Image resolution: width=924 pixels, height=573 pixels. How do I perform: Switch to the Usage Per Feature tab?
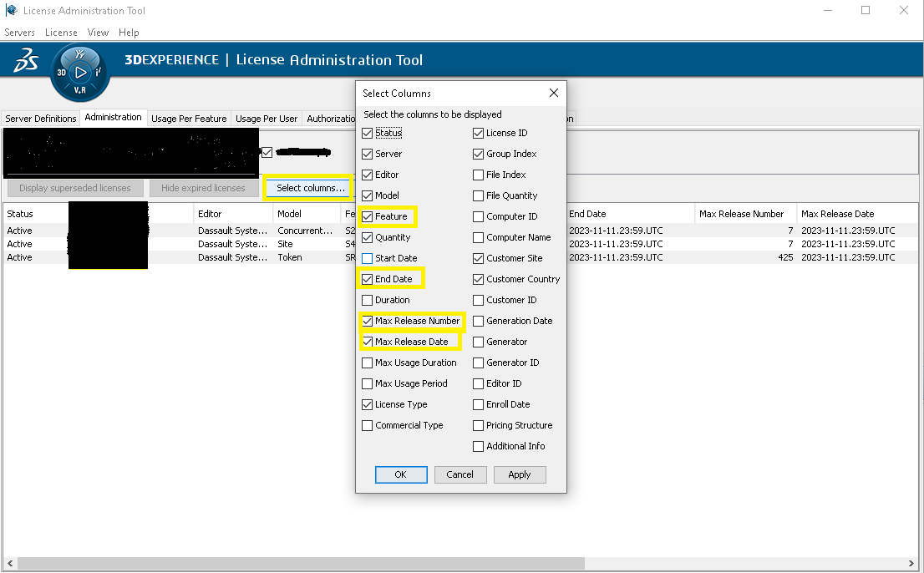[189, 119]
